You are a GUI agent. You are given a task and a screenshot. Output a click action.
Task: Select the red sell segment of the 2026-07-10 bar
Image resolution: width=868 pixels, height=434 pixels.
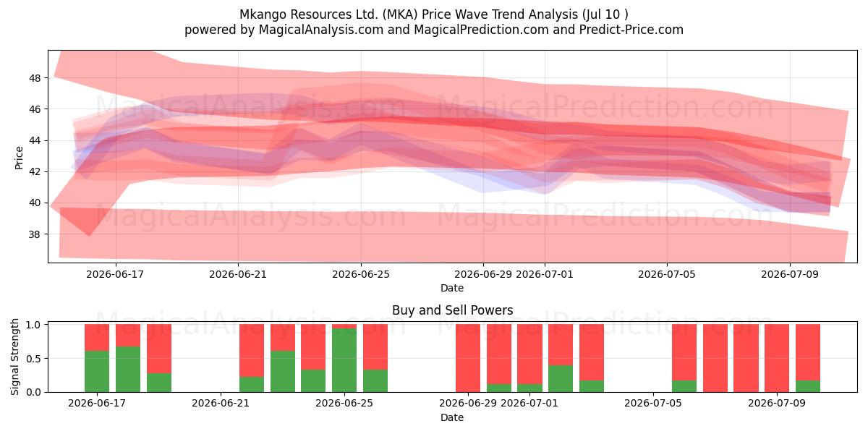(808, 352)
